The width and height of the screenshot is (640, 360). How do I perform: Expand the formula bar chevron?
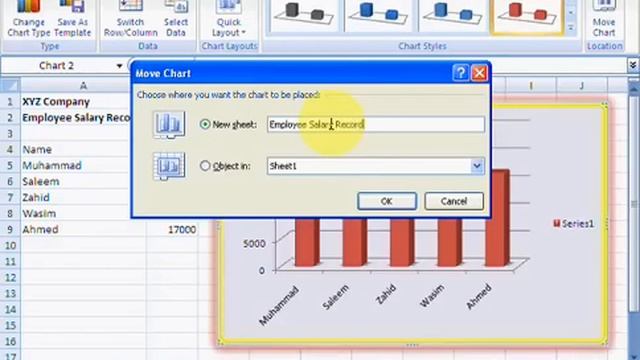click(633, 65)
